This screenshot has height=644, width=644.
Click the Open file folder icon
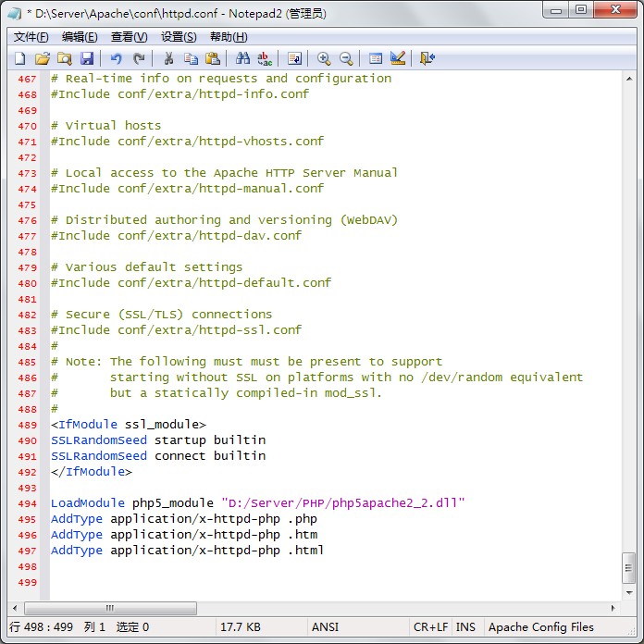click(x=43, y=58)
